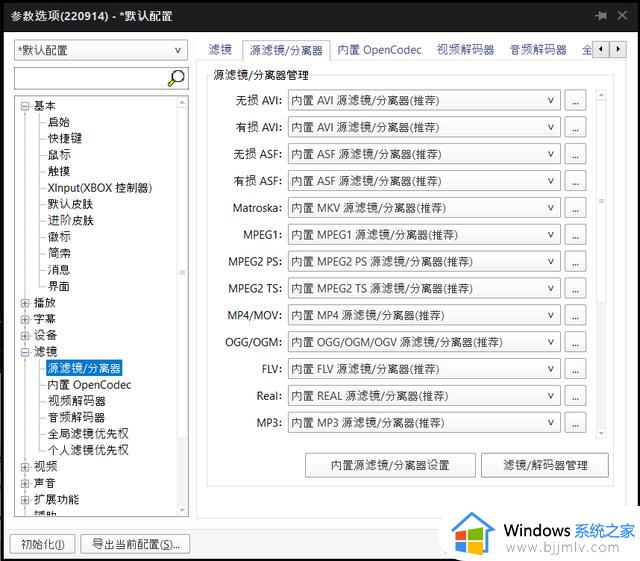Select 鼠标 in the settings tree
The width and height of the screenshot is (640, 561).
coord(59,155)
